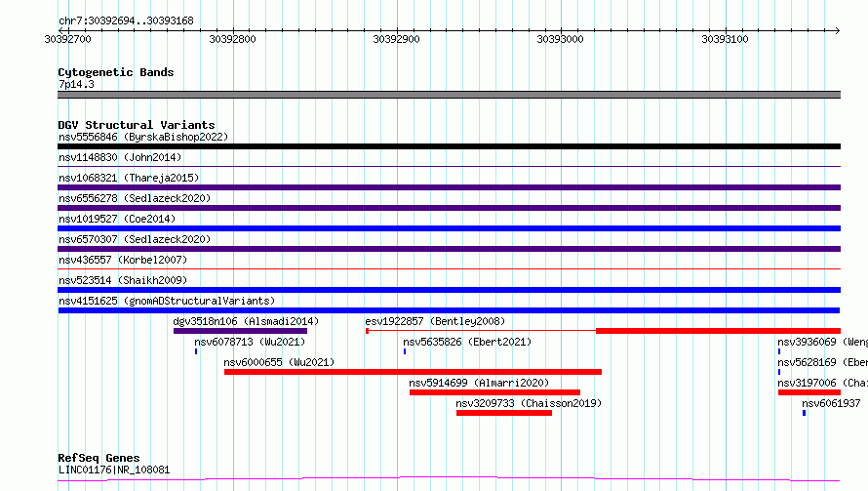Click the thin red nsv436557 variant line
The height and width of the screenshot is (491, 868).
[x=449, y=268]
